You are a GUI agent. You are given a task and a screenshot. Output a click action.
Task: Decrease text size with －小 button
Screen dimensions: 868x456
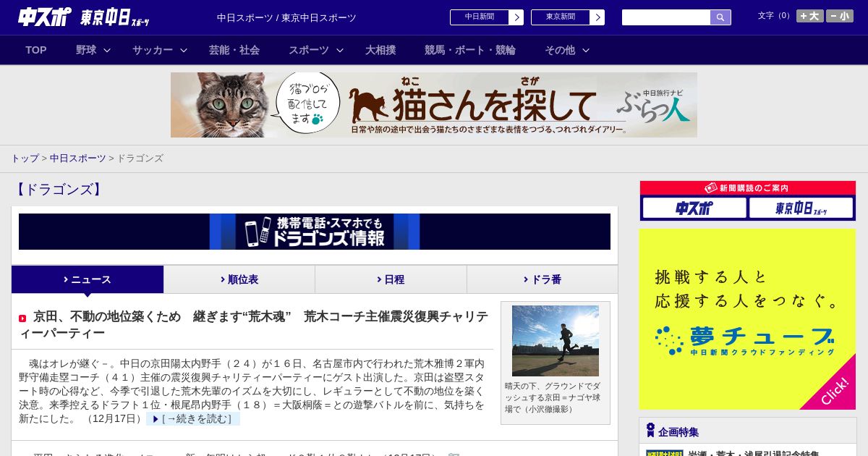click(x=840, y=16)
